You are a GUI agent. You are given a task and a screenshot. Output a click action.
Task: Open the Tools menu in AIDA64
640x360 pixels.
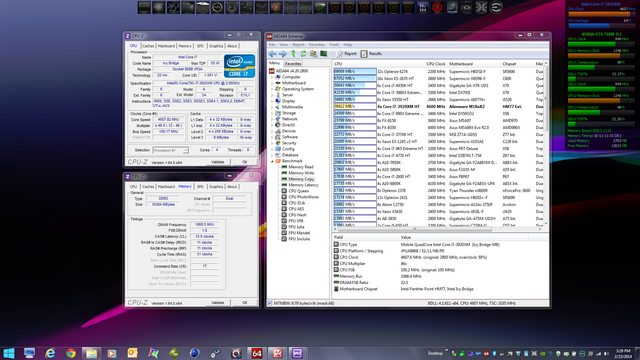pos(334,44)
